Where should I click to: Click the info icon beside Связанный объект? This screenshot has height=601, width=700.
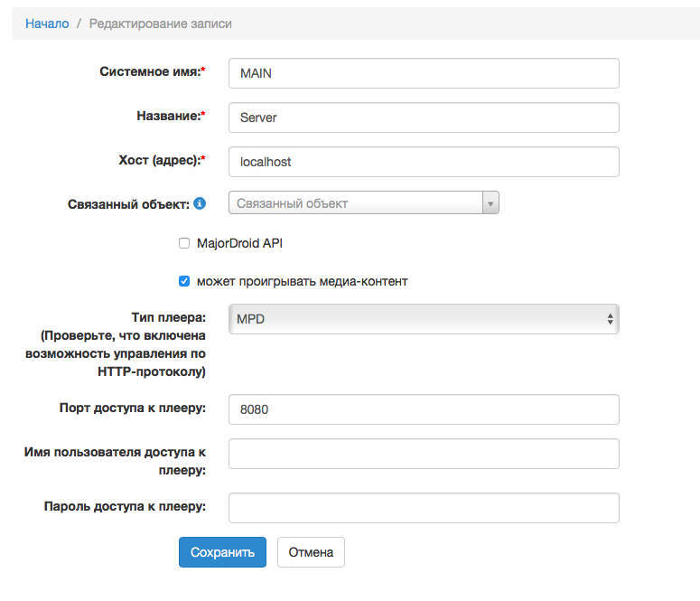coord(200,204)
